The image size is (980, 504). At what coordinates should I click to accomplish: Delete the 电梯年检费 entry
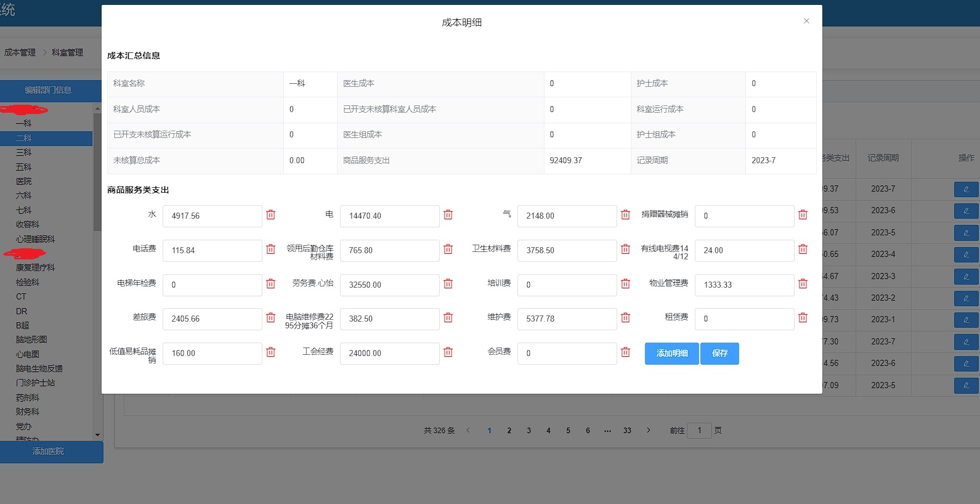[270, 284]
